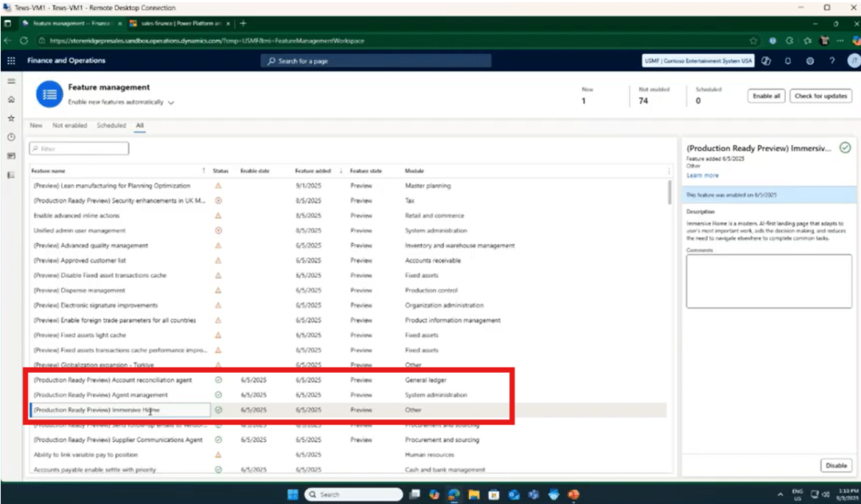Open the Workspaces icon in left sidebar
Image resolution: width=861 pixels, height=504 pixels.
tap(11, 156)
